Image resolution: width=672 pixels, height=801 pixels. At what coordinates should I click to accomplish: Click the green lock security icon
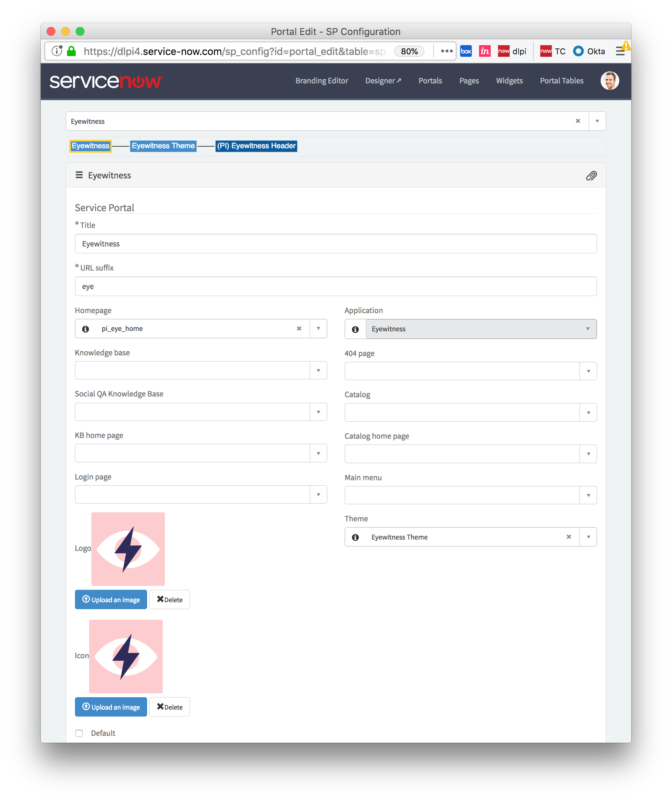click(71, 51)
